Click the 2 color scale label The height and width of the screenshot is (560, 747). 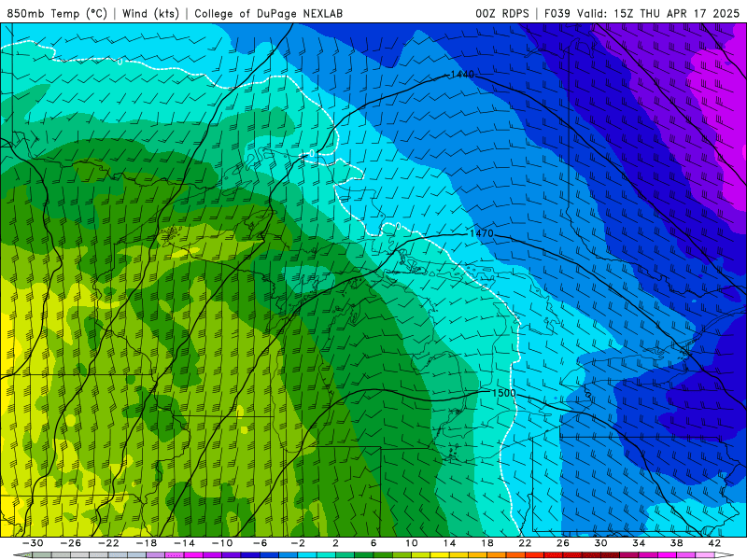(336, 543)
